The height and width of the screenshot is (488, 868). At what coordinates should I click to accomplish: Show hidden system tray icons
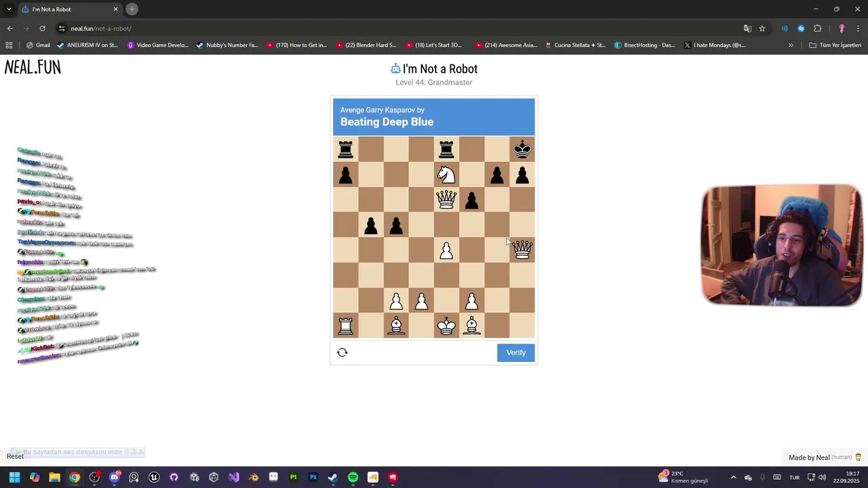pos(733,477)
